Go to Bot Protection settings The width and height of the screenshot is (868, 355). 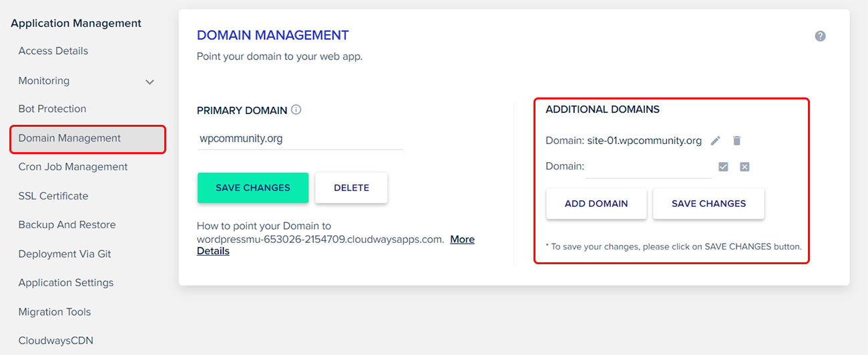click(52, 109)
